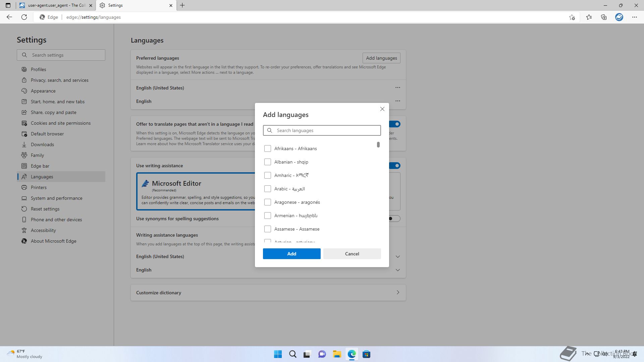Click the Add button in the dialog
This screenshot has width=644, height=362.
(292, 254)
